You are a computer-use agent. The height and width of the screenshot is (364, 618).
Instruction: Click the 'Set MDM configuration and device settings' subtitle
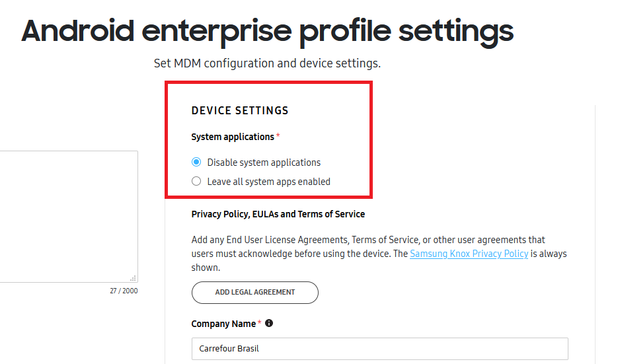[x=267, y=64]
